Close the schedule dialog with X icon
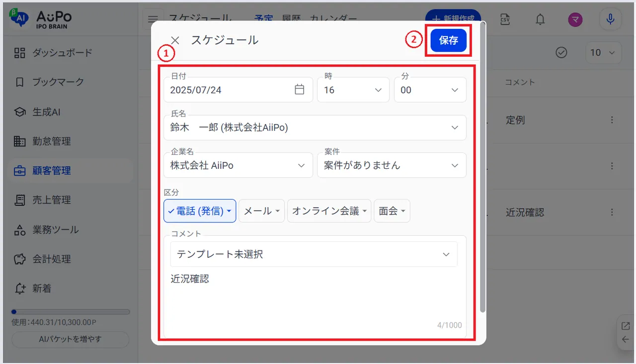 (175, 40)
